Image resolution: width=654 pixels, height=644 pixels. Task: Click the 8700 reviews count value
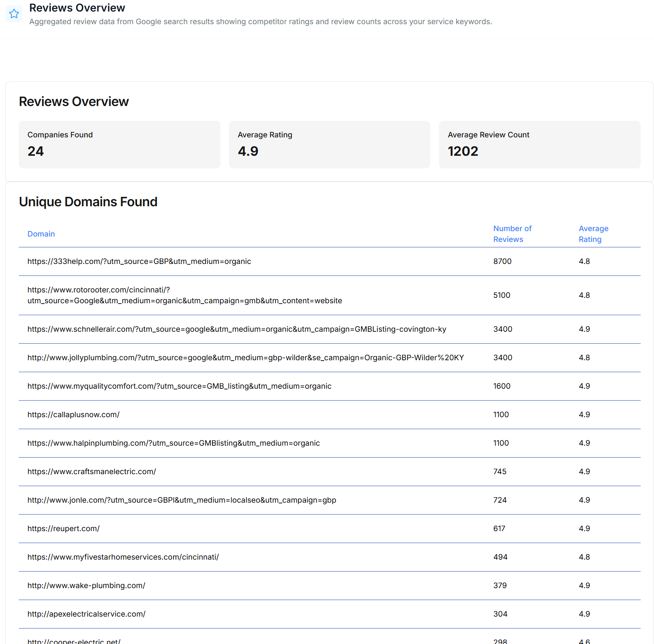pos(502,261)
